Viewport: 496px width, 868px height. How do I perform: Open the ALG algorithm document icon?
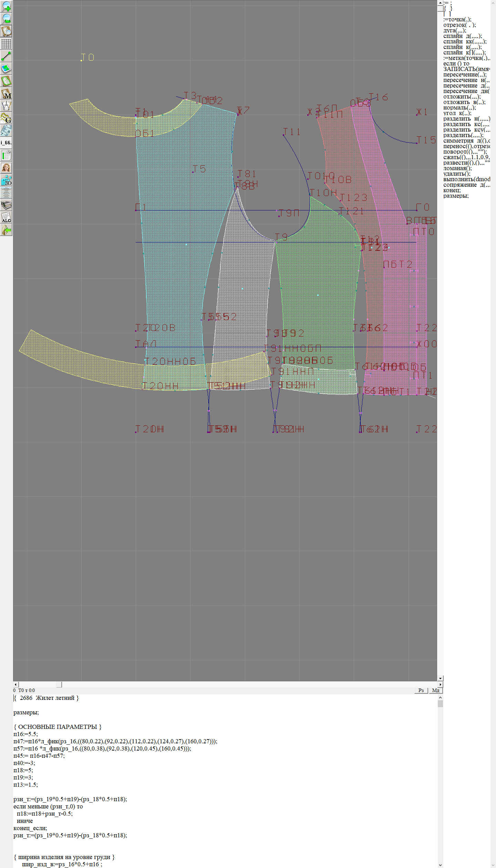click(x=6, y=218)
